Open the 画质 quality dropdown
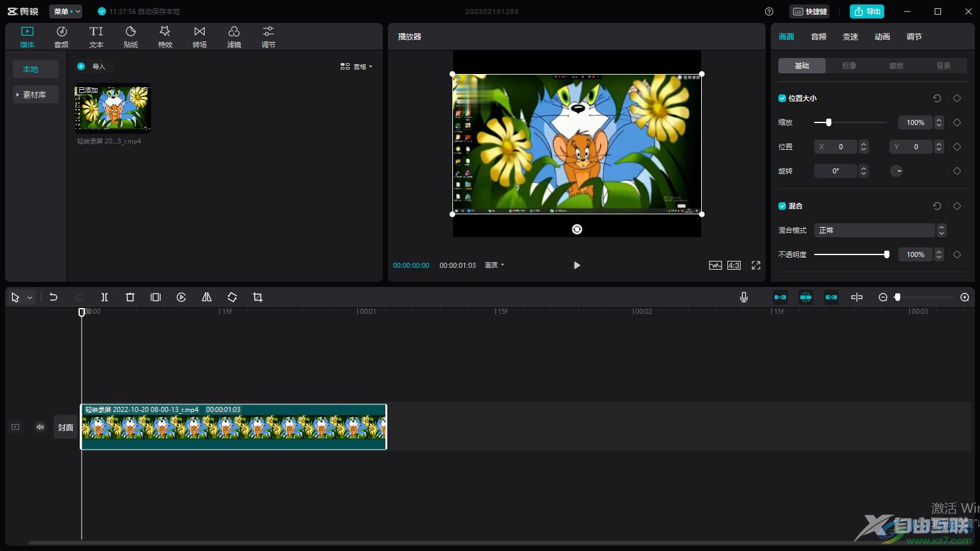The image size is (980, 551). 494,265
